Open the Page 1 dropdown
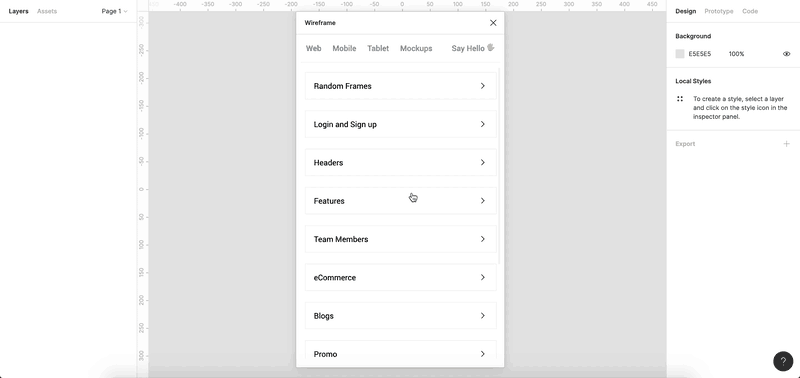Viewport: 800px width, 378px height. click(x=114, y=11)
